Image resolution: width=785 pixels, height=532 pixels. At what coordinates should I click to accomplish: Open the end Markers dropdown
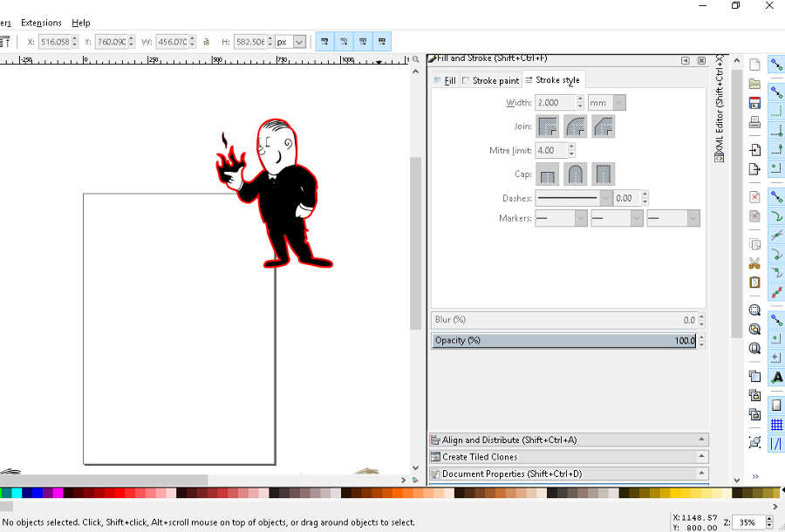693,218
